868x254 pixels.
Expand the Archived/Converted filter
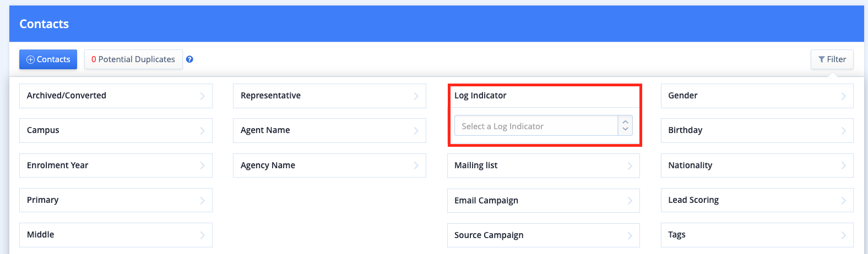tap(116, 96)
